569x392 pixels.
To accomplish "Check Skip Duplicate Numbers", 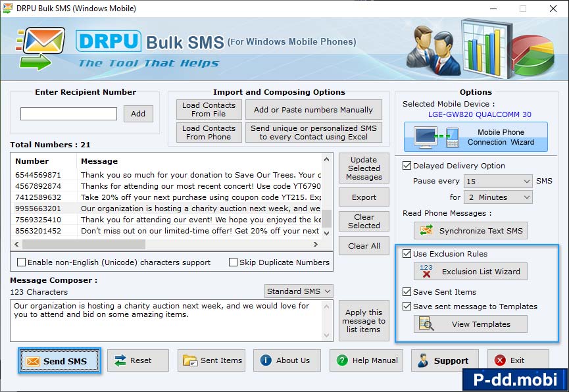I will [234, 262].
